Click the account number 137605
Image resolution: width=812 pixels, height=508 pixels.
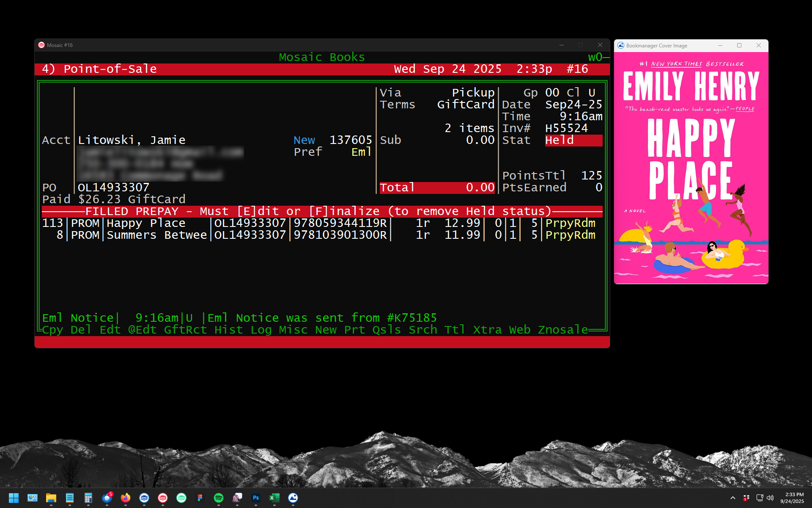(x=351, y=140)
